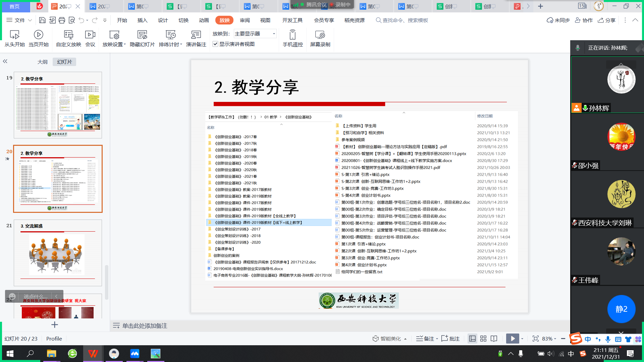The image size is (644, 362).
Task: Start slideshow from current slide (当页开始)
Action: [38, 39]
